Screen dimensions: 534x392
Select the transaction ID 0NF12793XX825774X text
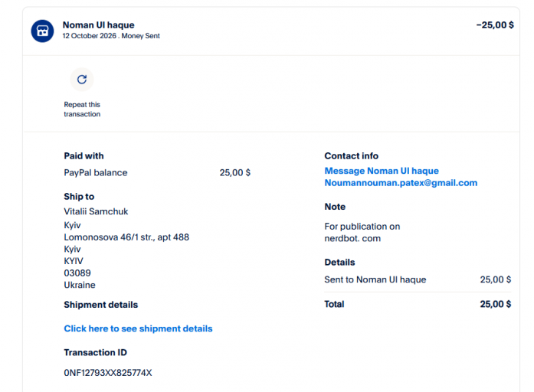point(108,373)
